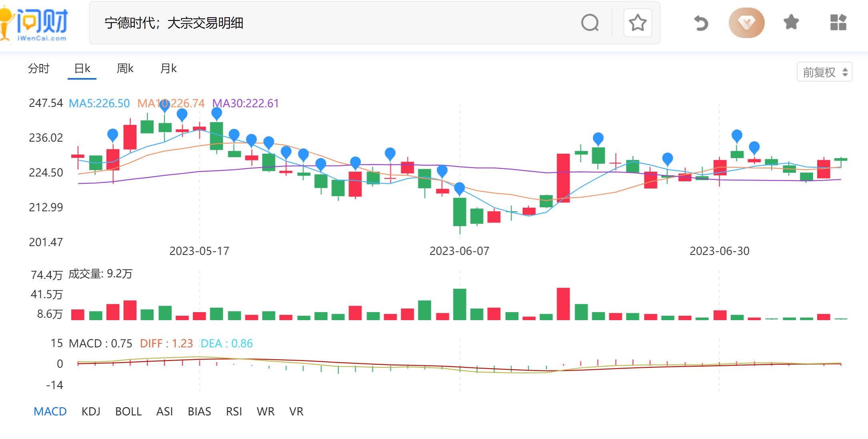868x439 pixels.
Task: Click the iWenCai logo
Action: coord(36,23)
